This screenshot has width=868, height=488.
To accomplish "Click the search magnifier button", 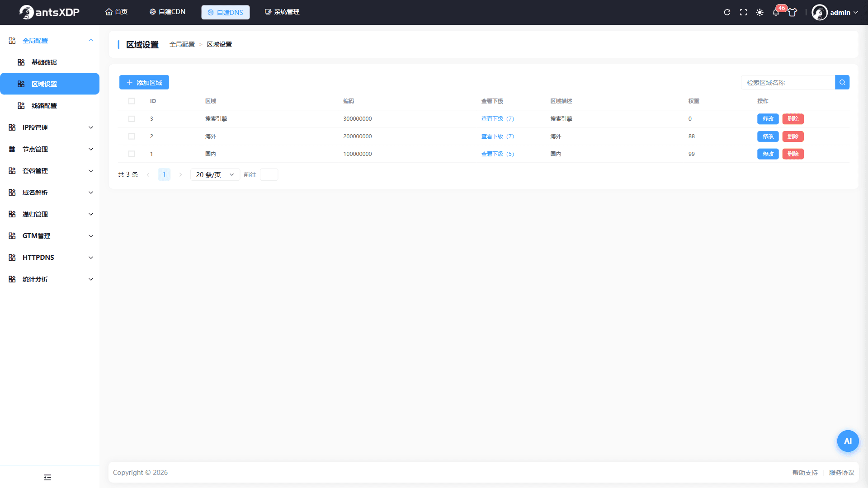I will (x=842, y=82).
